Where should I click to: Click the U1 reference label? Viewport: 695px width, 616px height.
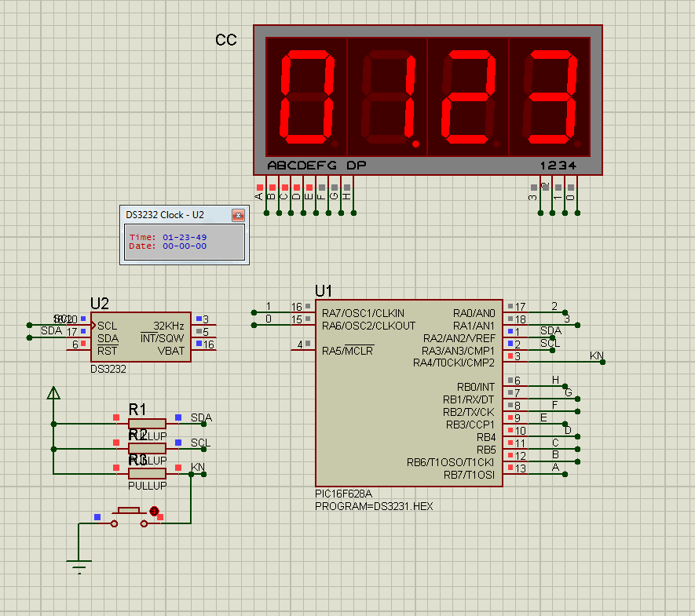pos(324,291)
